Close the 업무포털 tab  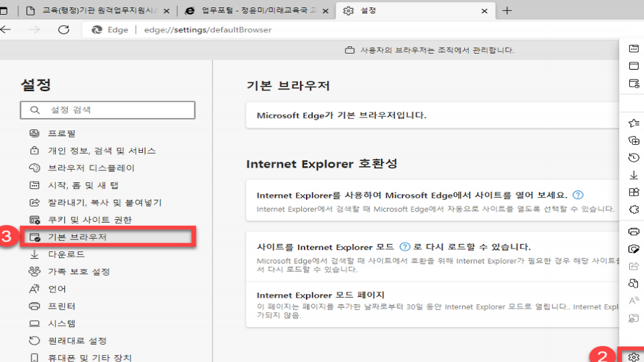tap(326, 11)
